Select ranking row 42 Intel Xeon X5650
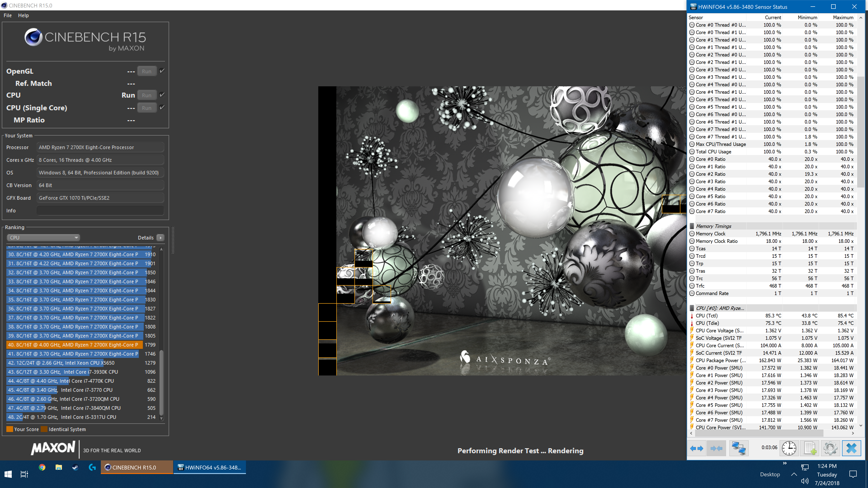Screen dimensions: 868x488 tap(81, 363)
